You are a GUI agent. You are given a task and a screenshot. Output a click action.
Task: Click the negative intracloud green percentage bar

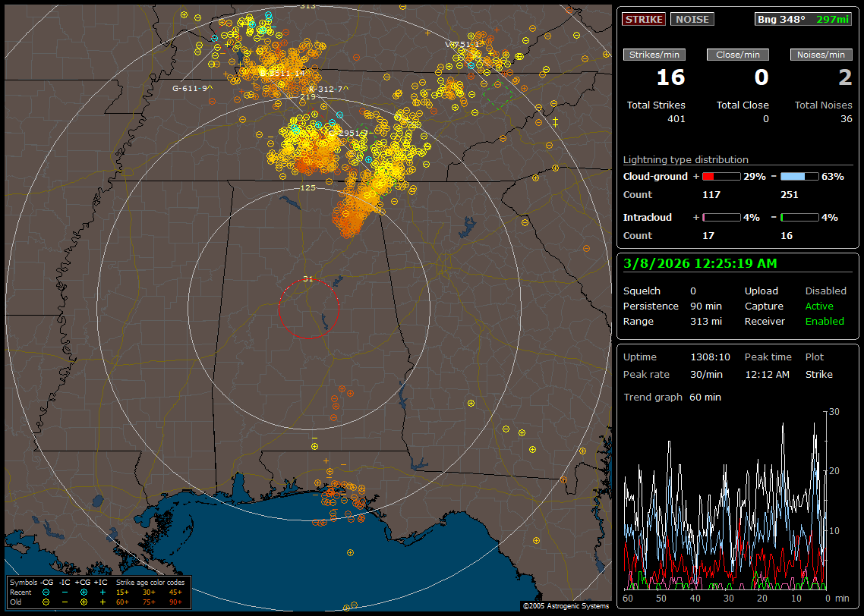[x=799, y=218]
